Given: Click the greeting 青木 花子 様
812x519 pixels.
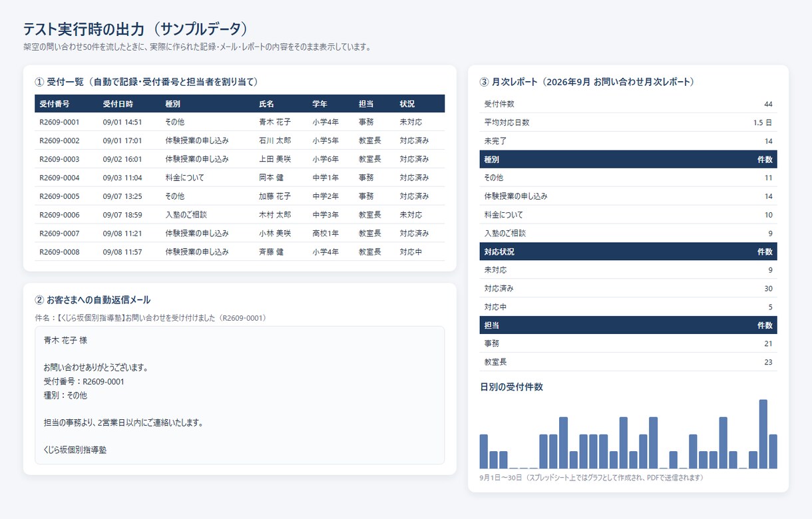Looking at the screenshot, I should [65, 340].
